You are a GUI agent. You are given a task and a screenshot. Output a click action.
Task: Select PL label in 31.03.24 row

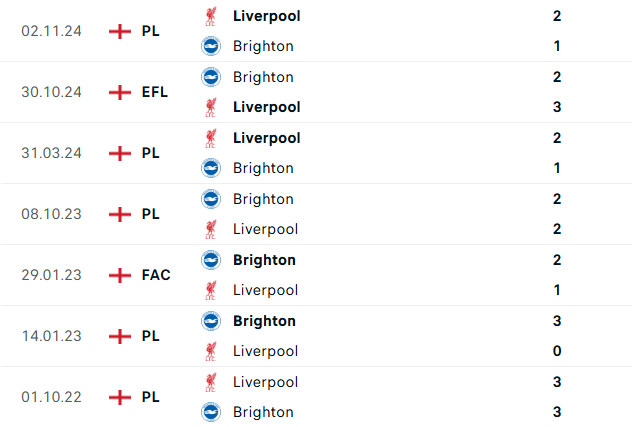[x=150, y=153]
